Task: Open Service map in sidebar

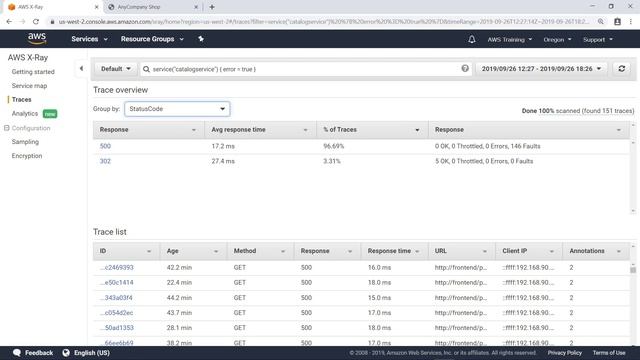Action: point(29,86)
